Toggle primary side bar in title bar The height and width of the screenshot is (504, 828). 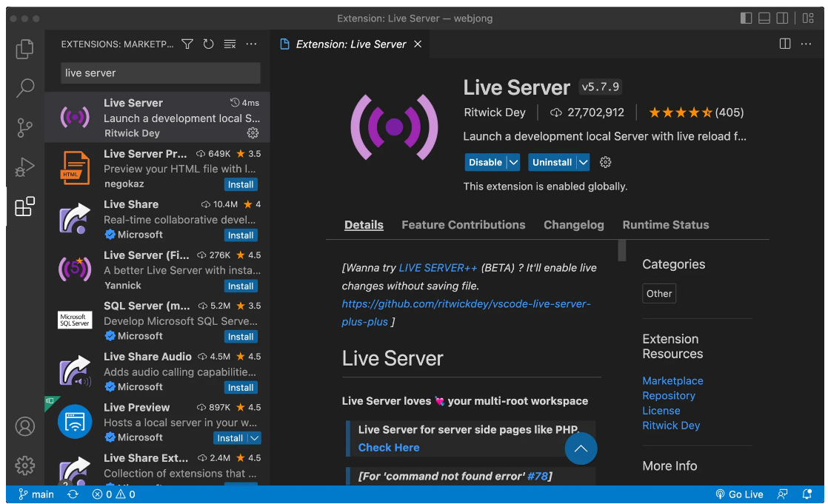(746, 19)
